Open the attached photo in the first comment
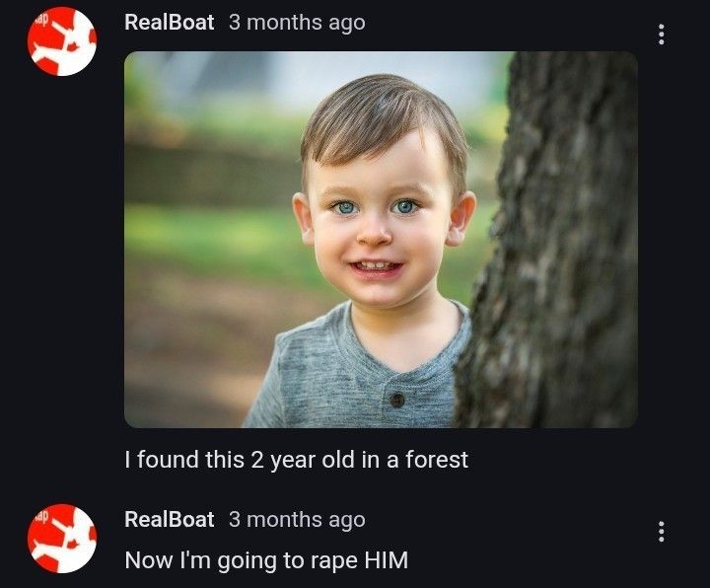 point(380,239)
